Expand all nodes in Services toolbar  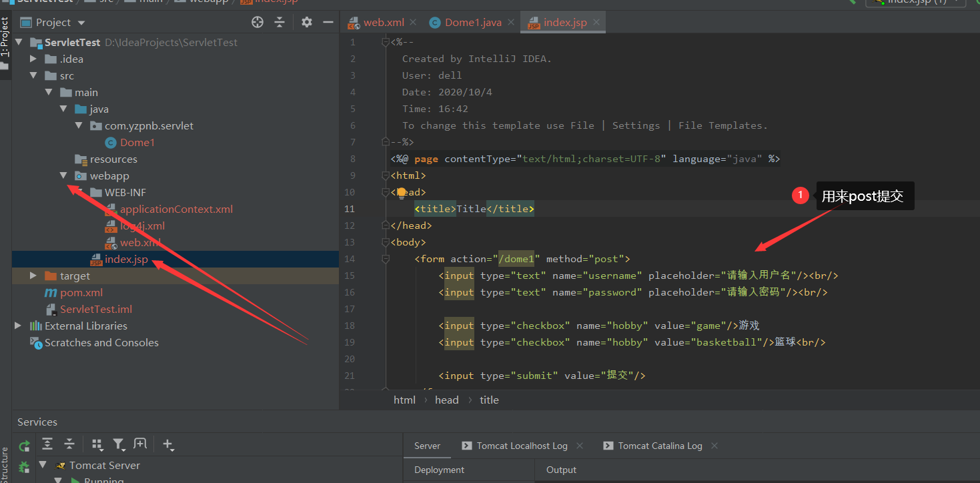[x=47, y=444]
